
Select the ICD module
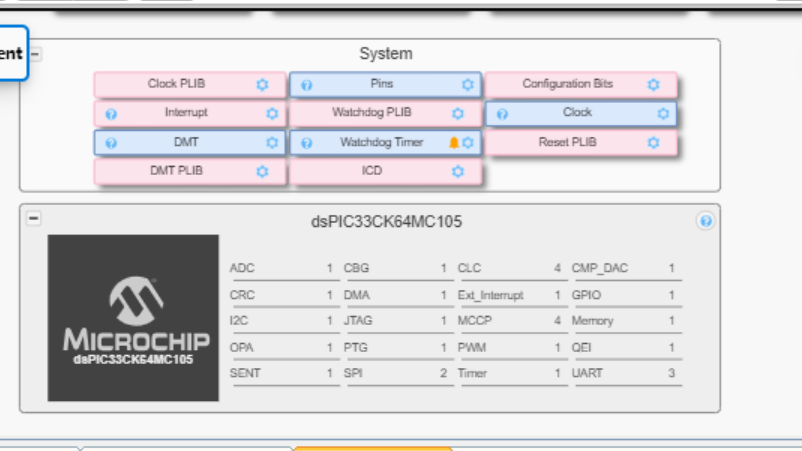(385, 171)
